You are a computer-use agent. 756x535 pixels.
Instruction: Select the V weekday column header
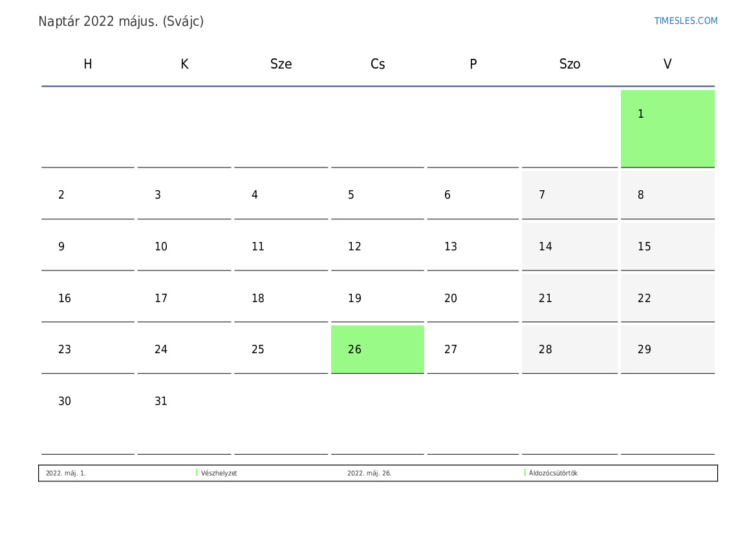tap(667, 64)
